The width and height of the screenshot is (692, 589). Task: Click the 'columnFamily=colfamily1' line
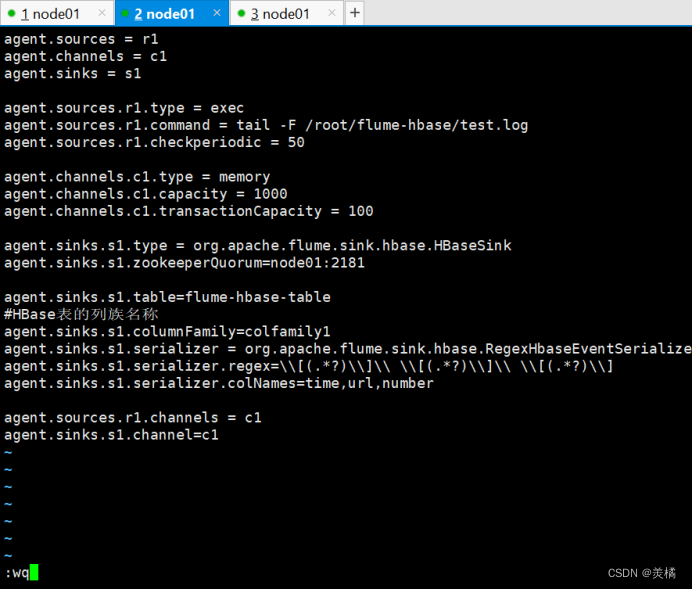point(167,332)
